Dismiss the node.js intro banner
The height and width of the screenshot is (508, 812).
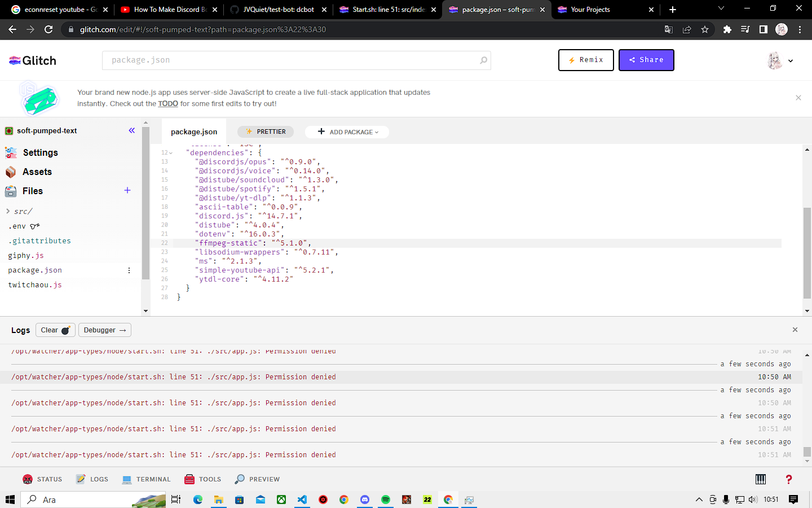[x=798, y=98]
